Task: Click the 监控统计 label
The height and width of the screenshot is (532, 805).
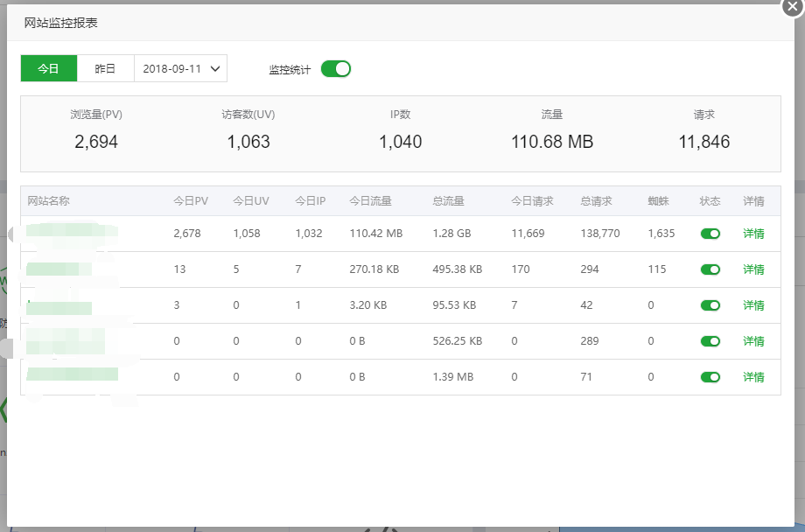Action: (290, 69)
